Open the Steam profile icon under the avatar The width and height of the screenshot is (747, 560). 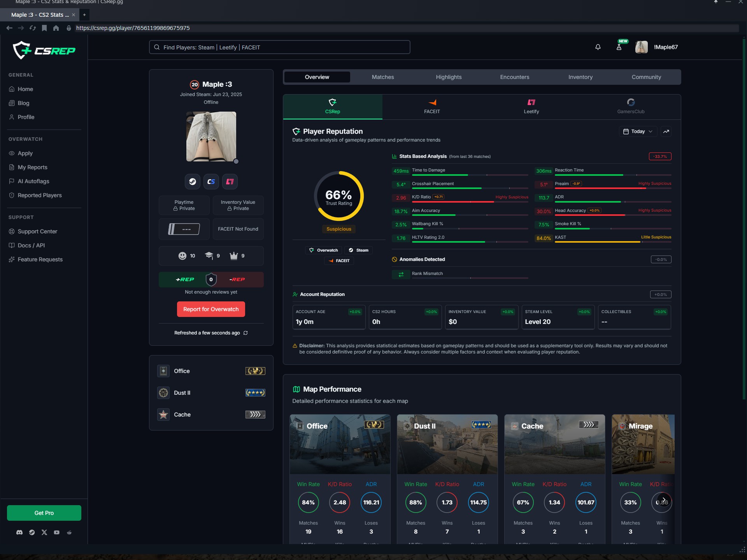coord(193,182)
